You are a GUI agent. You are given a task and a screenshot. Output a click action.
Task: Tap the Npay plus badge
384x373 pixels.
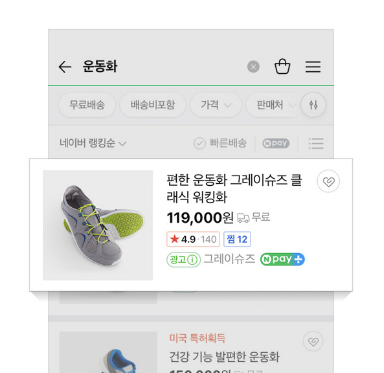282,259
